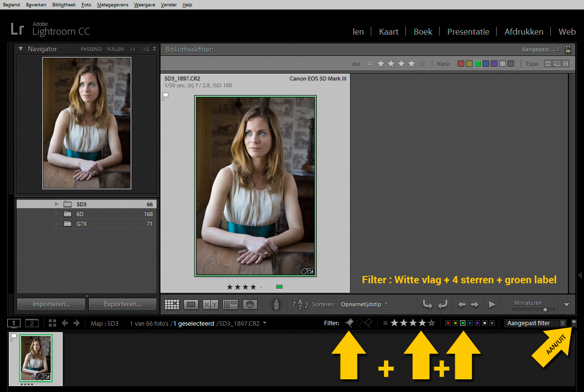
Task: Toggle the filter on/off switch
Action: tap(574, 323)
